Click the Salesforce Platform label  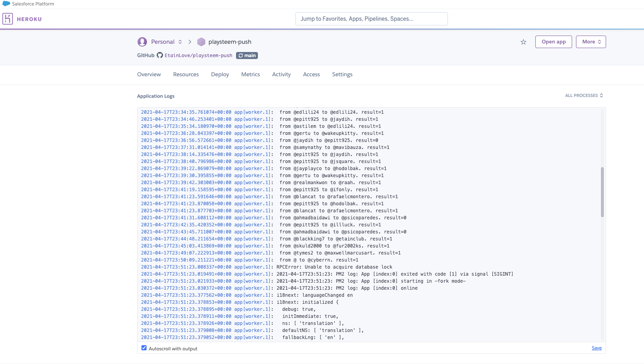[x=33, y=4]
